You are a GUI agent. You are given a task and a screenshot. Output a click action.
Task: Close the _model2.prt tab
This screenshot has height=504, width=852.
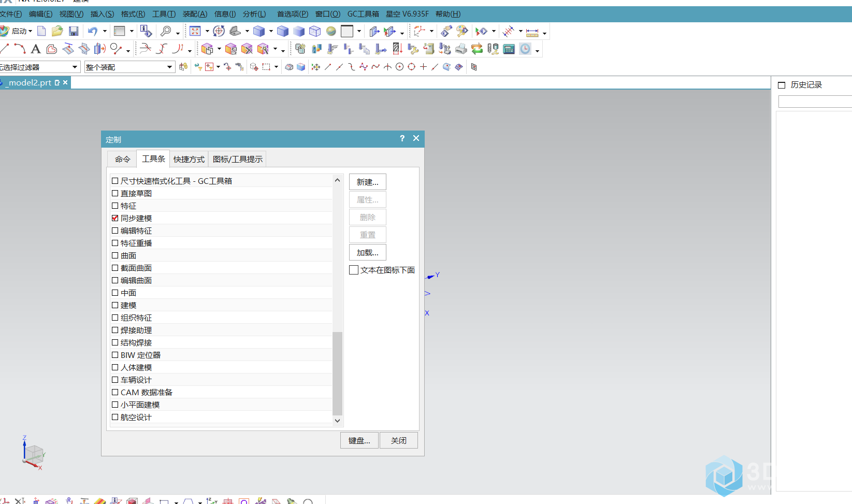click(65, 82)
